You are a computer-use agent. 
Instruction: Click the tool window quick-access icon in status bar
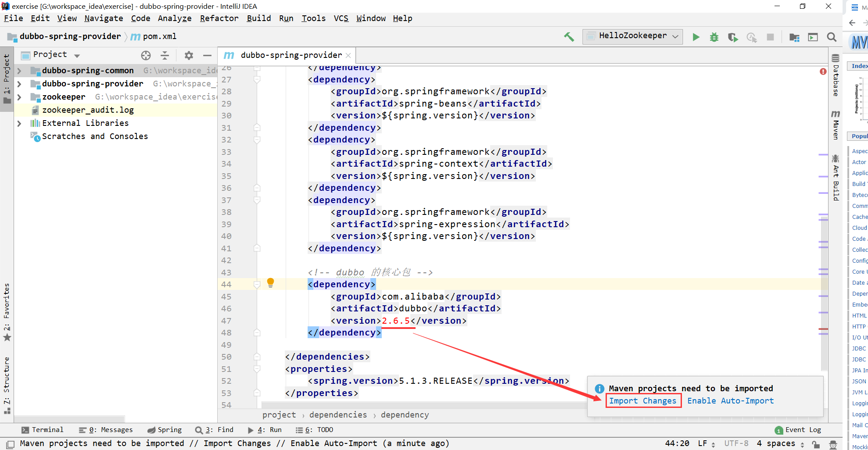(11, 444)
